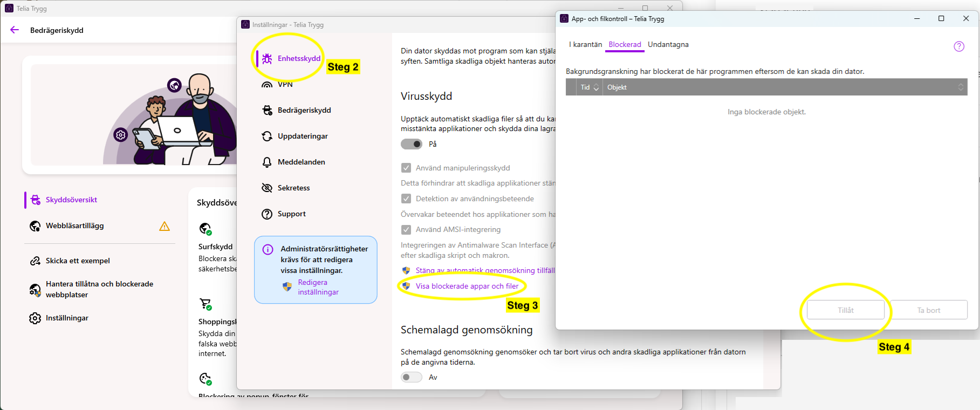Click the info icon in administrator notice
Screen dimensions: 980x410
[x=268, y=249]
